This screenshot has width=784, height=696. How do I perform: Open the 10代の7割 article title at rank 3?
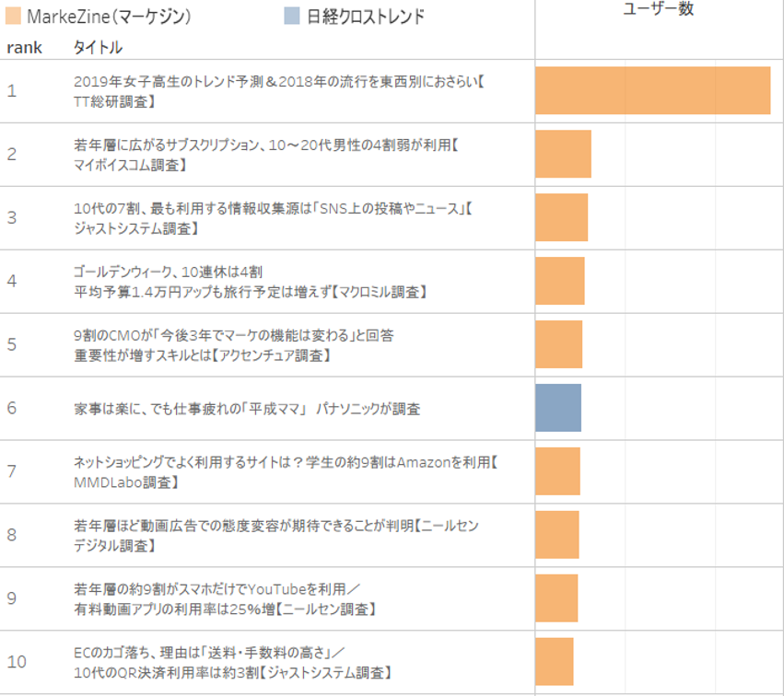pyautogui.click(x=273, y=218)
